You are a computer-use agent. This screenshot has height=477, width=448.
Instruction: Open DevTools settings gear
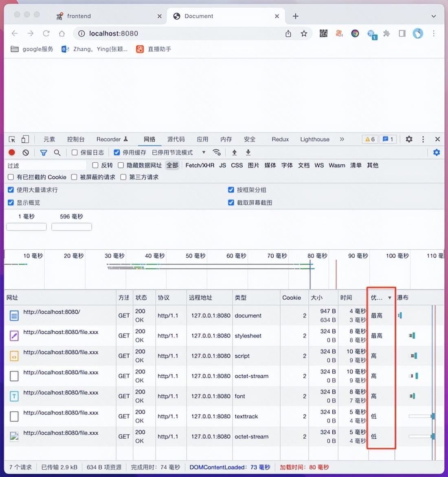(x=409, y=139)
